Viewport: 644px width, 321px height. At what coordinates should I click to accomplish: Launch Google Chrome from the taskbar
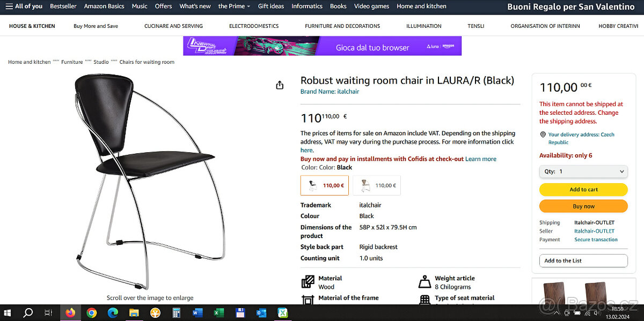[x=91, y=313]
